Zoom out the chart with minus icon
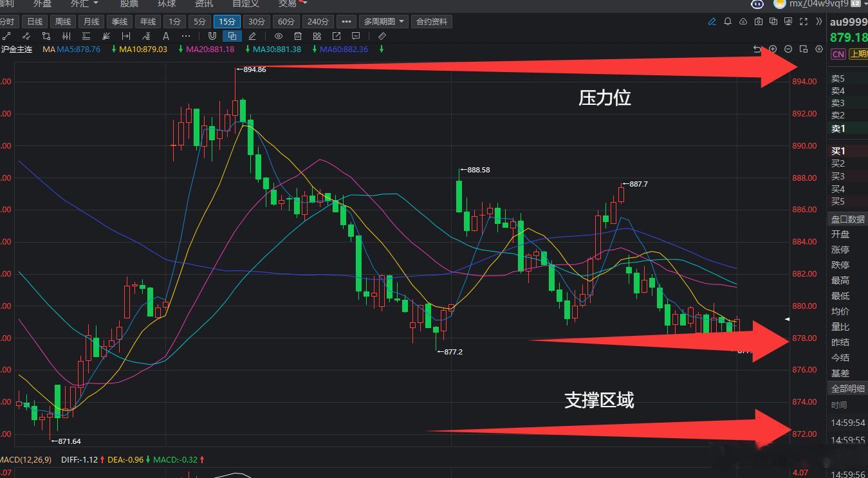The height and width of the screenshot is (478, 868). coord(788,49)
